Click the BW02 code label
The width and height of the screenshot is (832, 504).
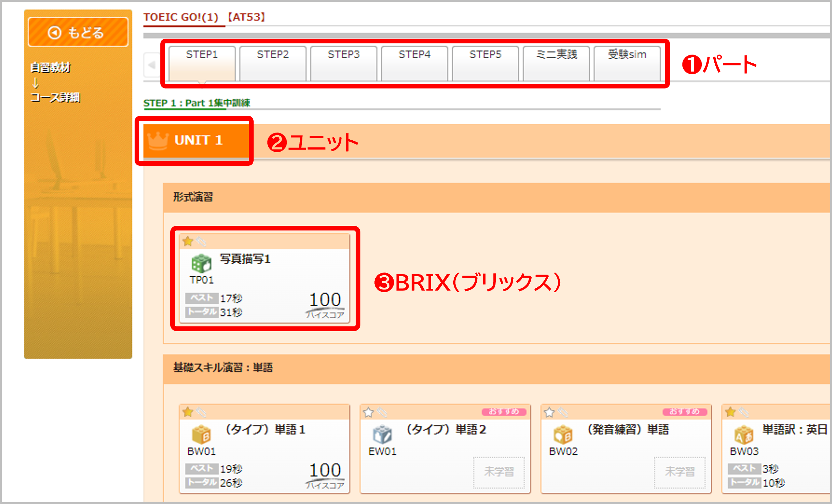coord(563,451)
